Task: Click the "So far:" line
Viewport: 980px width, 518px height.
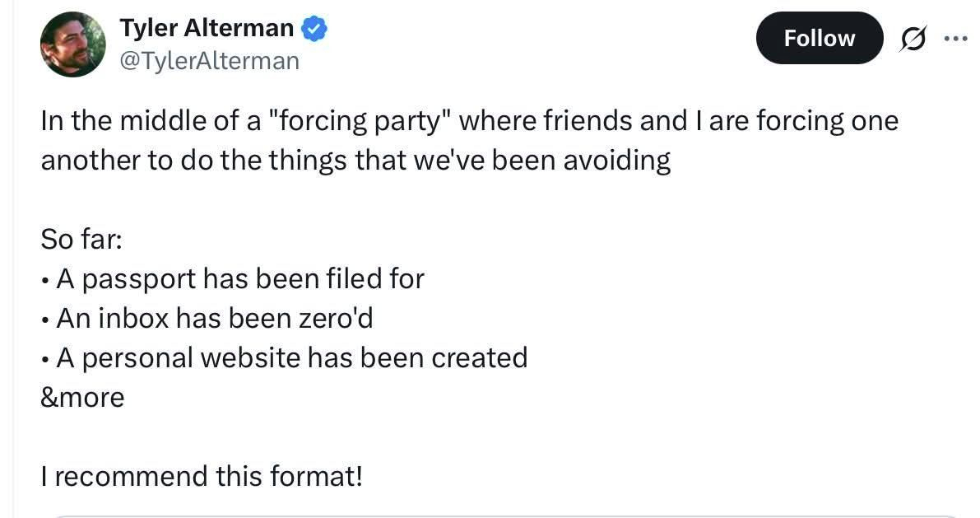Action: [x=81, y=240]
